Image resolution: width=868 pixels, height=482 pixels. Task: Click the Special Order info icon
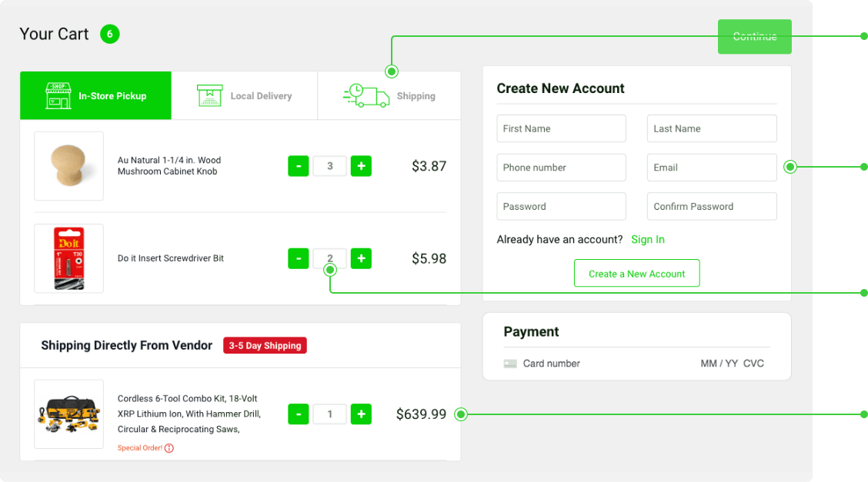(169, 448)
